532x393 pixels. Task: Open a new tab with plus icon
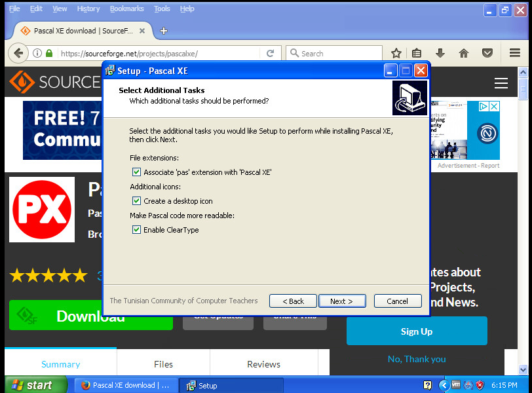[164, 31]
